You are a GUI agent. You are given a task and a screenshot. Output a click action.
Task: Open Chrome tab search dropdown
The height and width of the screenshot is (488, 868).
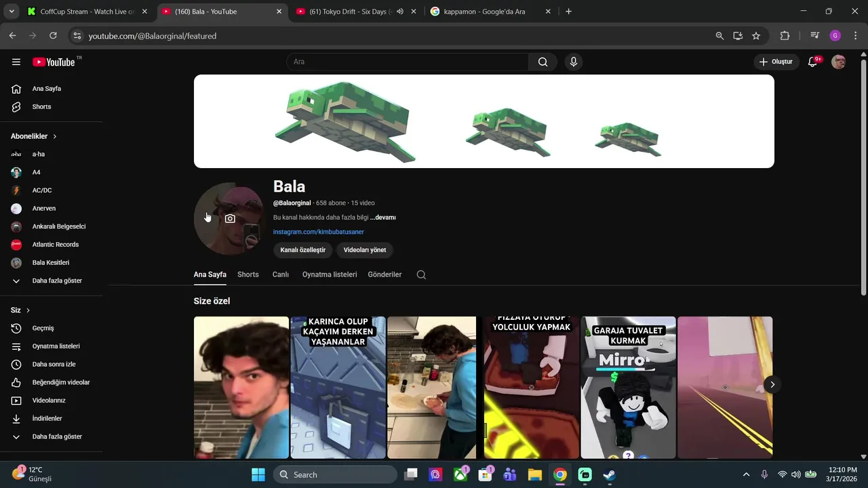tap(12, 12)
